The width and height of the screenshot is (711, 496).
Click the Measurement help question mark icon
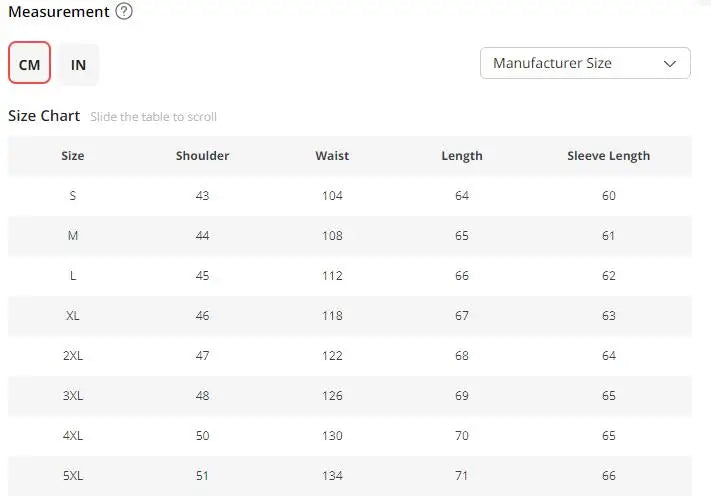click(124, 12)
